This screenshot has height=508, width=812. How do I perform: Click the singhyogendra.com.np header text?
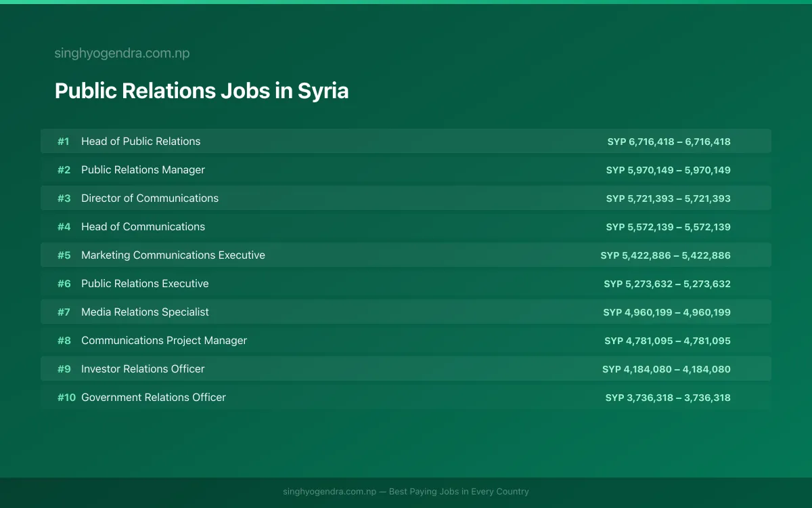pos(122,53)
